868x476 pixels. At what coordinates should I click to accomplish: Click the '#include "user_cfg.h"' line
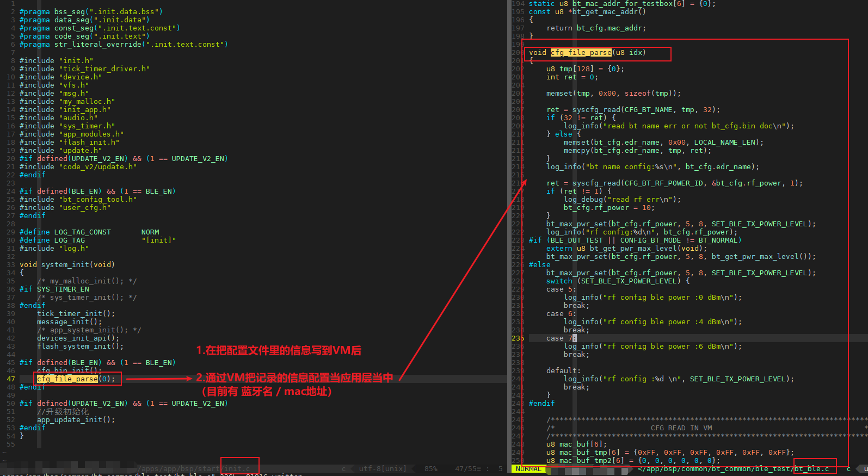coord(65,207)
